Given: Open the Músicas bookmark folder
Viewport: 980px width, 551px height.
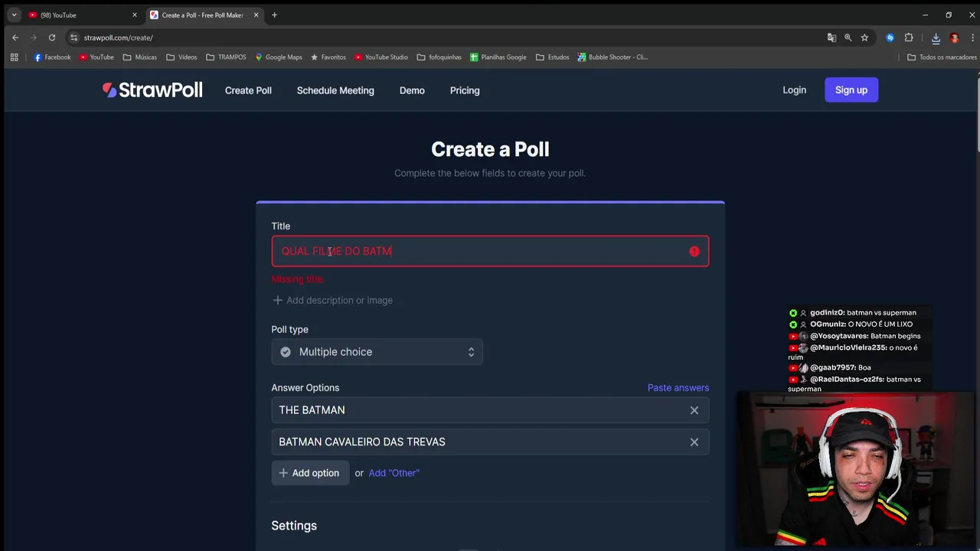Looking at the screenshot, I should pyautogui.click(x=140, y=57).
